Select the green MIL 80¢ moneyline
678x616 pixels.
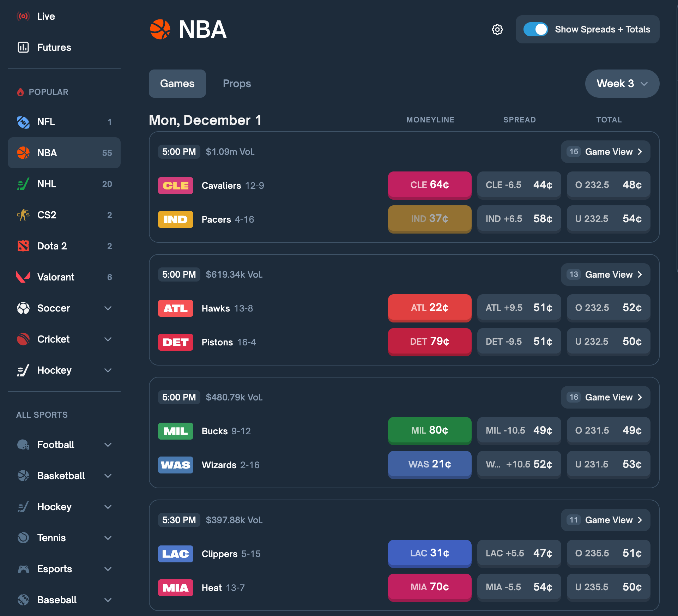[x=429, y=430]
